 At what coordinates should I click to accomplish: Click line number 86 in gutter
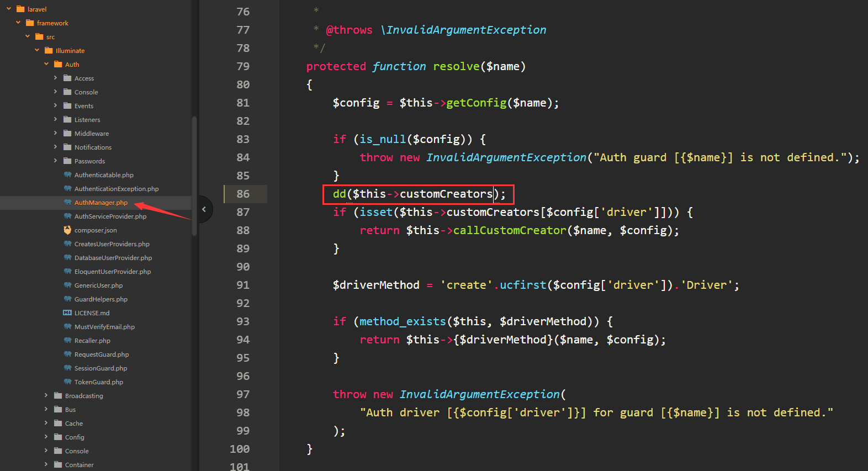(243, 194)
